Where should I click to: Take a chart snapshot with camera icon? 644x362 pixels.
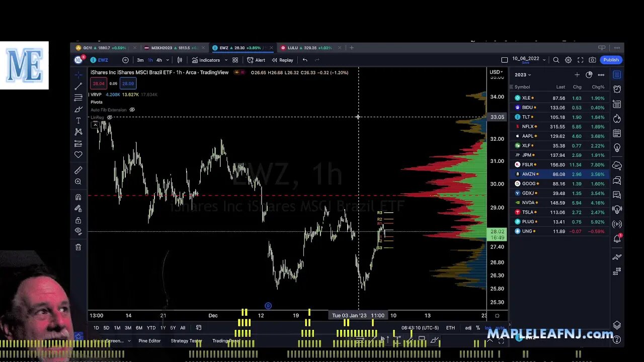(592, 60)
